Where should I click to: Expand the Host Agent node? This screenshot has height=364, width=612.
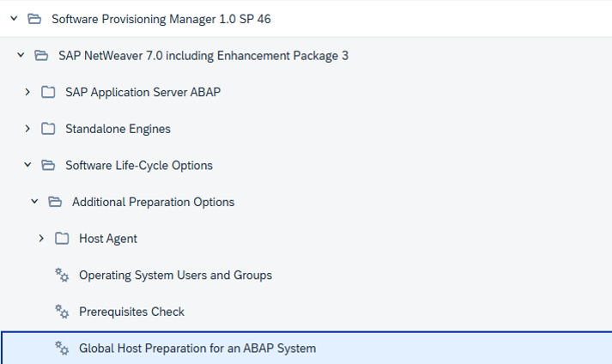pos(41,239)
